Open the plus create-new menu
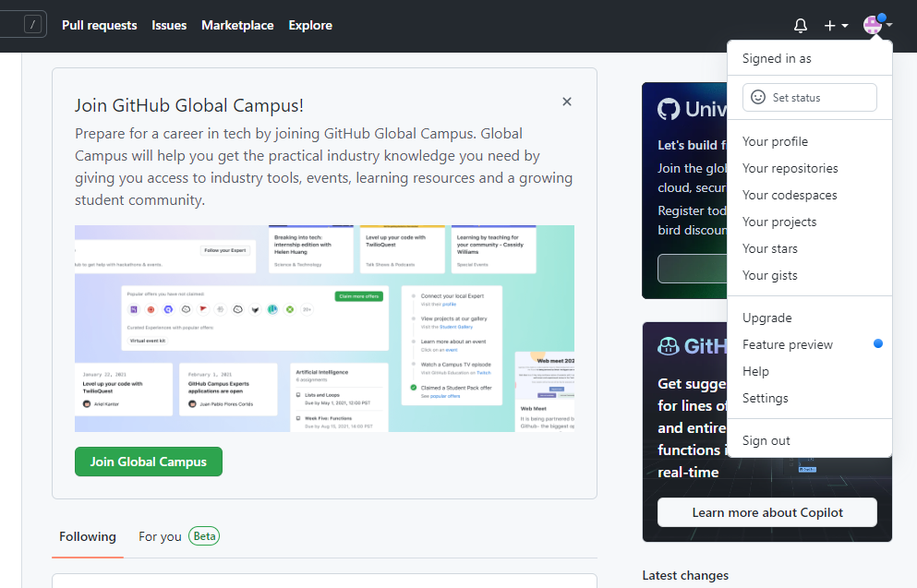Image resolution: width=917 pixels, height=588 pixels. point(836,26)
